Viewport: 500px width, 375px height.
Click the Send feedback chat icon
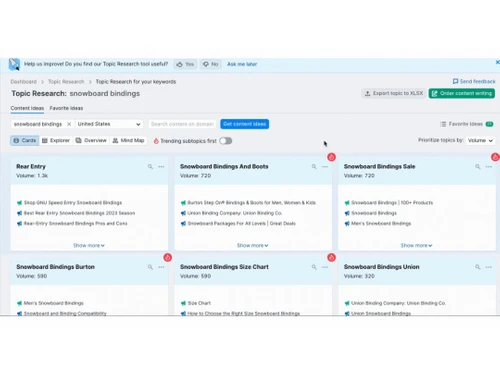(455, 81)
